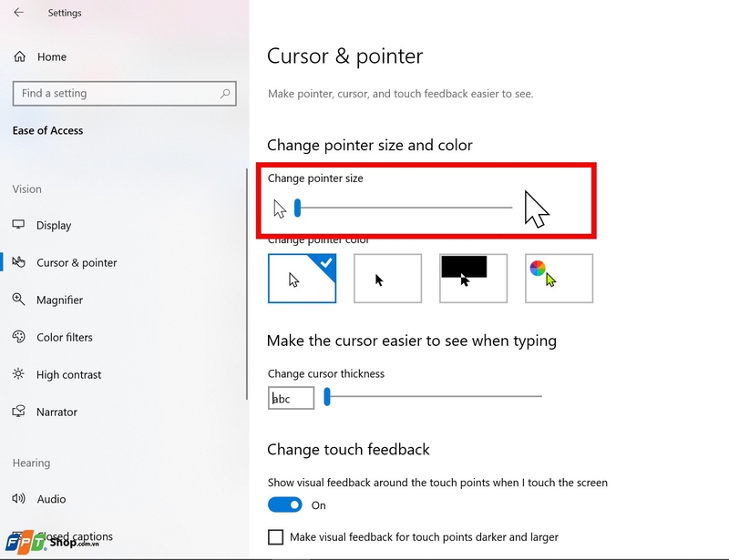Viewport: 729px width, 560px height.
Task: Click the Audio speaker icon
Action: pyautogui.click(x=18, y=499)
